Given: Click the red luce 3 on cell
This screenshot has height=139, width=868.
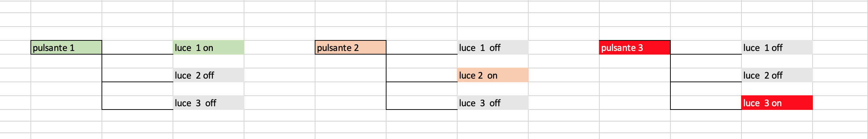Looking at the screenshot, I should pos(777,103).
